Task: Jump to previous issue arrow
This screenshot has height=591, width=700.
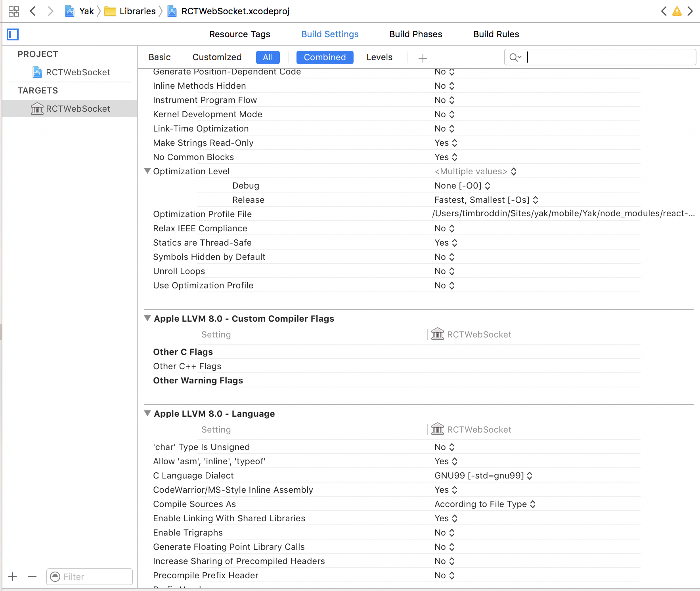Action: coord(664,11)
